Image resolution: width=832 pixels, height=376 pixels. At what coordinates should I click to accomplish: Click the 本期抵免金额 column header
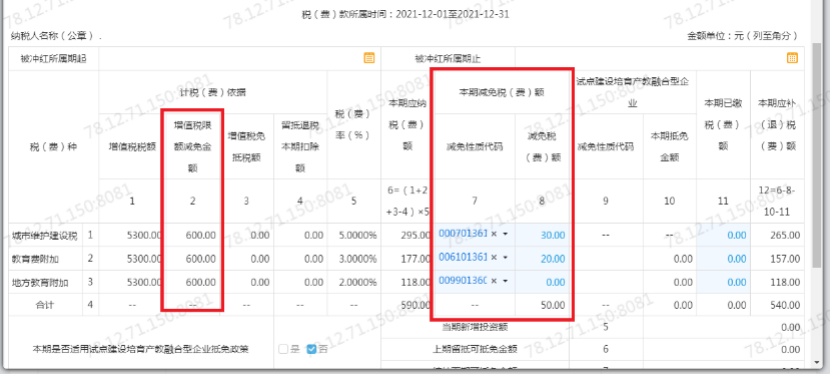[670, 147]
